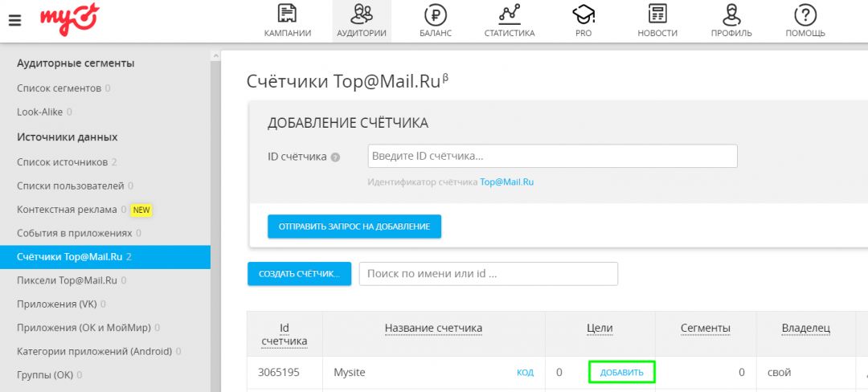Select Пиксели Top@Mail.Ru in sidebar

point(67,280)
